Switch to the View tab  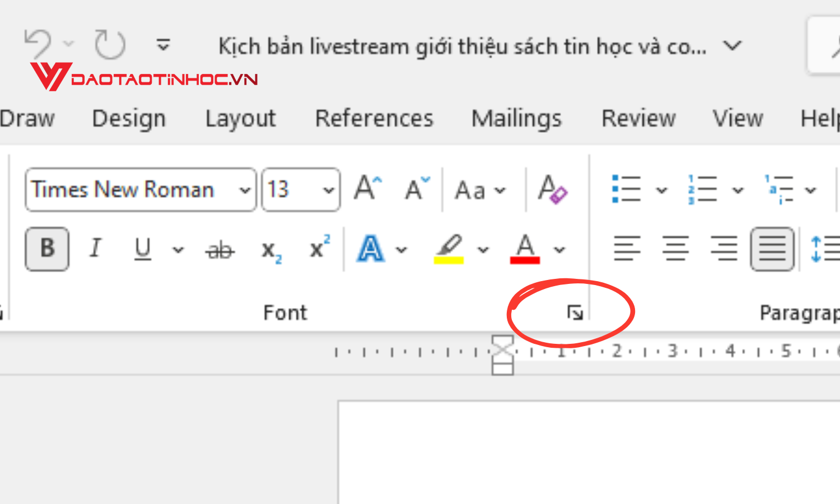tap(738, 118)
